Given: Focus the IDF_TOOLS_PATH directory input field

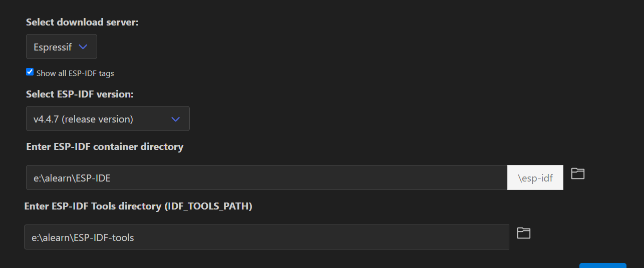Looking at the screenshot, I should 266,237.
